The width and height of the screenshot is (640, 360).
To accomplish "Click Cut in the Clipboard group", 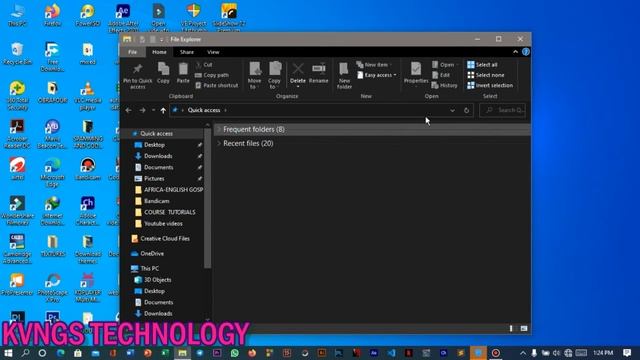I will click(204, 64).
